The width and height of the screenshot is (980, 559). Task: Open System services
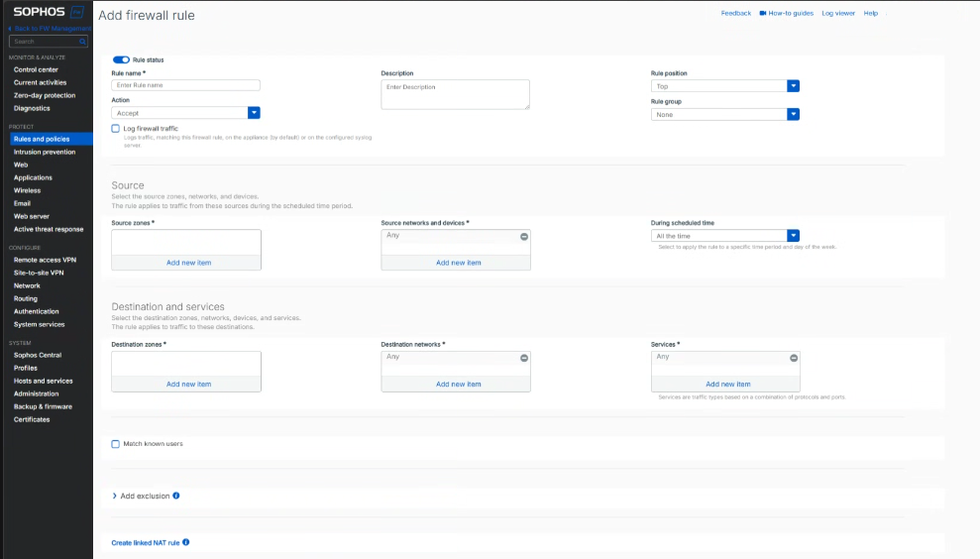coord(39,324)
